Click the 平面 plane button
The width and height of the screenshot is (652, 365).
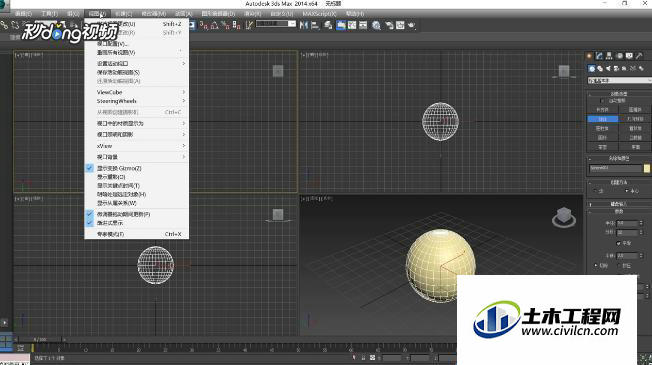tap(635, 147)
